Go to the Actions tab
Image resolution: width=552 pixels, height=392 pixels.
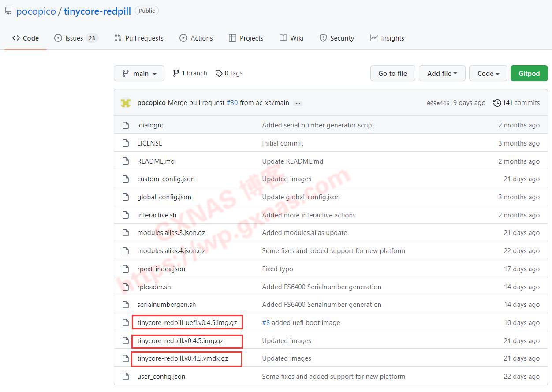[196, 38]
